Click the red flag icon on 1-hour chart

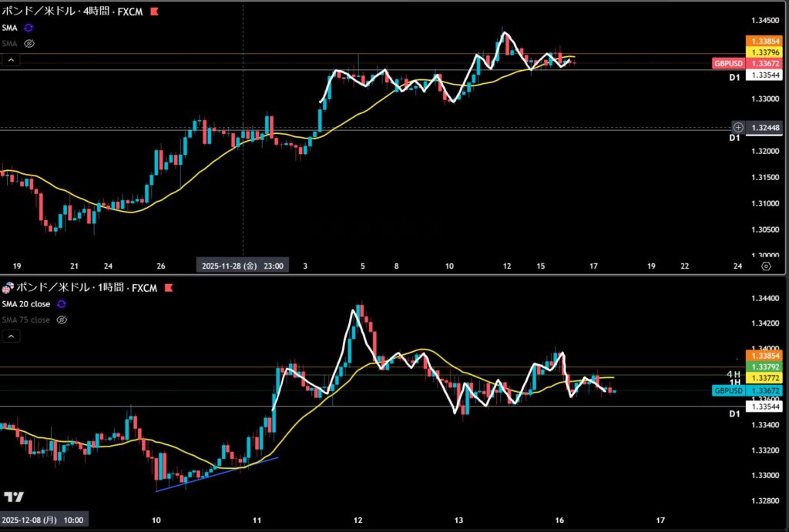pyautogui.click(x=168, y=288)
